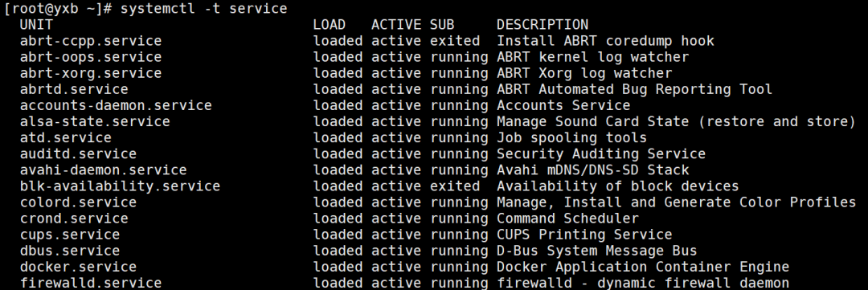Click blk-availability.service in the list

(x=120, y=186)
